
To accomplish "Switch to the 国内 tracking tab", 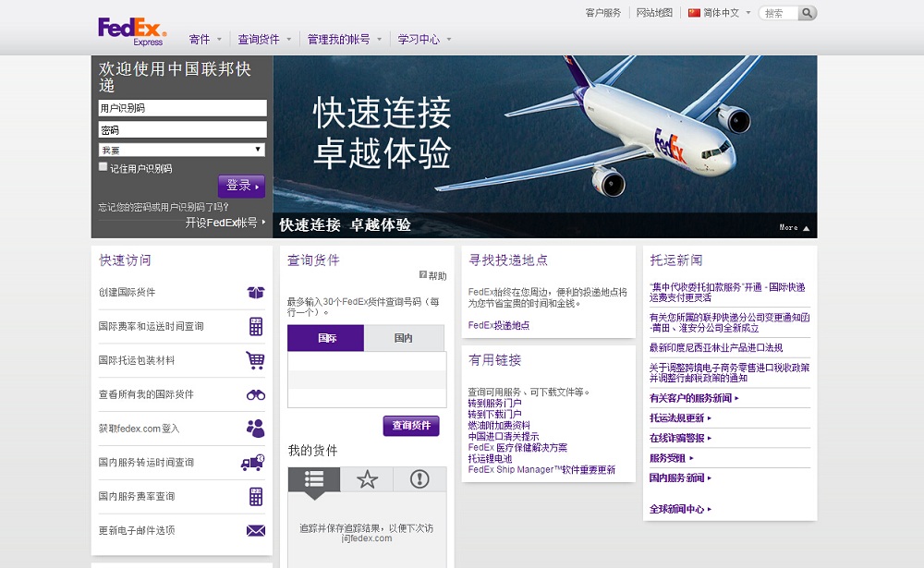I will pos(404,338).
